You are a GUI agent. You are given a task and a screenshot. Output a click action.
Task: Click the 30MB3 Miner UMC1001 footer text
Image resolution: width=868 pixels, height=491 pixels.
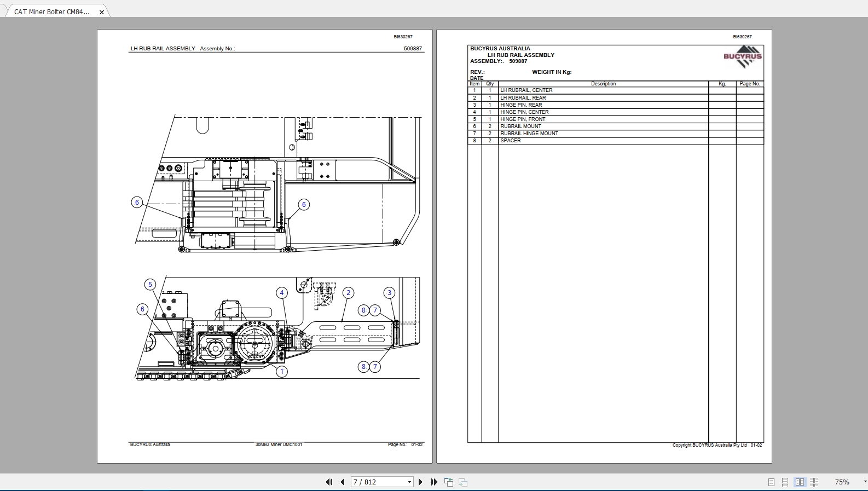279,444
